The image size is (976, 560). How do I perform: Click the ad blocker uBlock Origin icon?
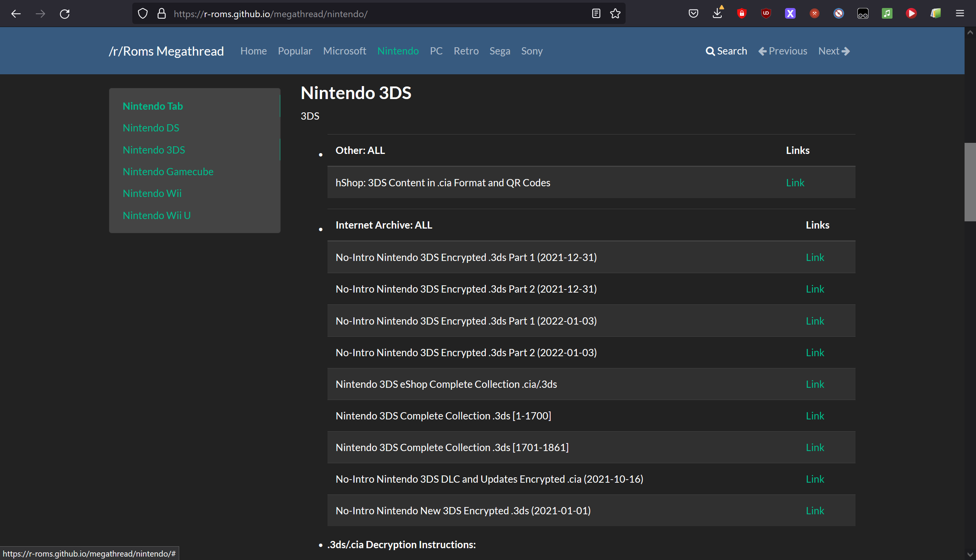(x=766, y=13)
